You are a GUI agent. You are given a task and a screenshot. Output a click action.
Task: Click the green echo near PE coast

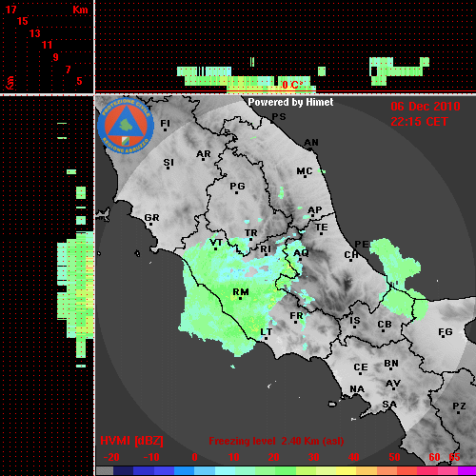[x=395, y=264]
